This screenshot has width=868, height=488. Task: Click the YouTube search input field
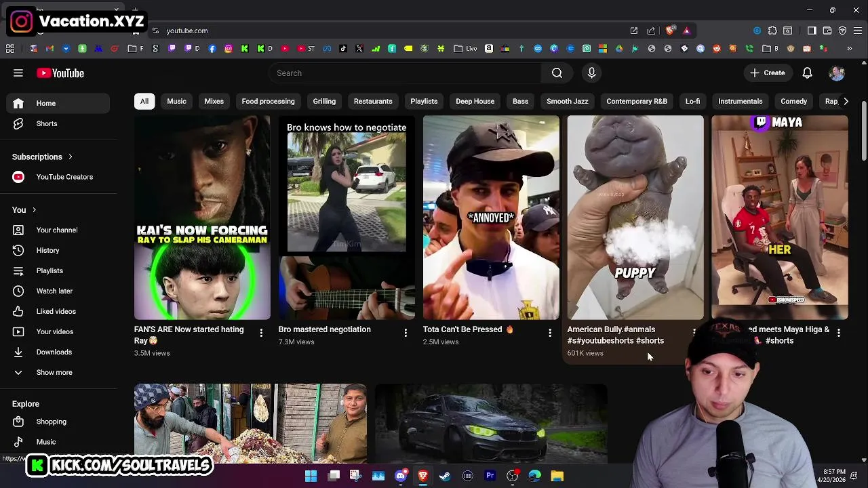pos(405,73)
